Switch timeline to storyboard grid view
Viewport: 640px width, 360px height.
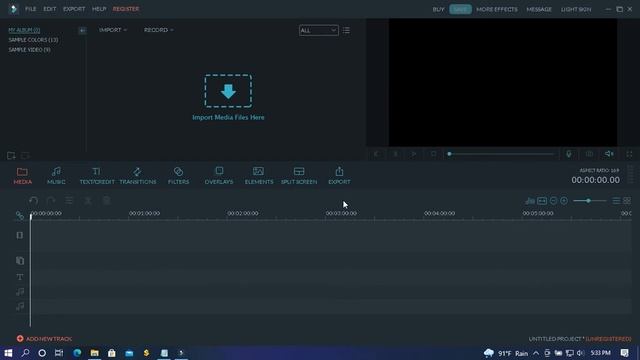[x=627, y=201]
